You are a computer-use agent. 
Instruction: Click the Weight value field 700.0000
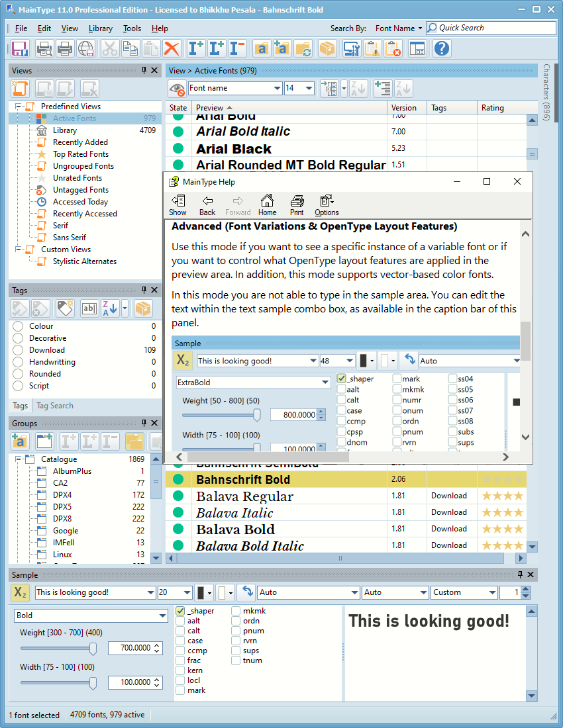click(x=130, y=648)
